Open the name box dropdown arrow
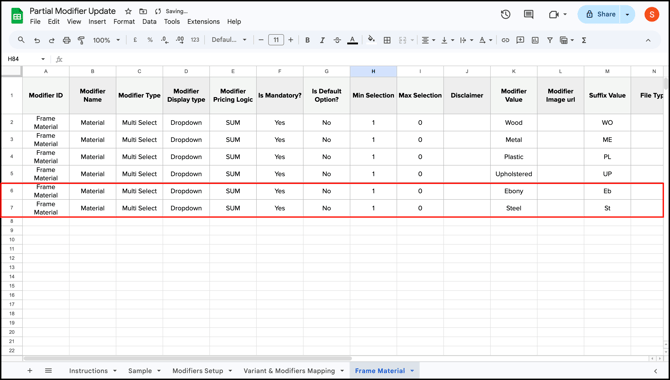 (x=43, y=59)
